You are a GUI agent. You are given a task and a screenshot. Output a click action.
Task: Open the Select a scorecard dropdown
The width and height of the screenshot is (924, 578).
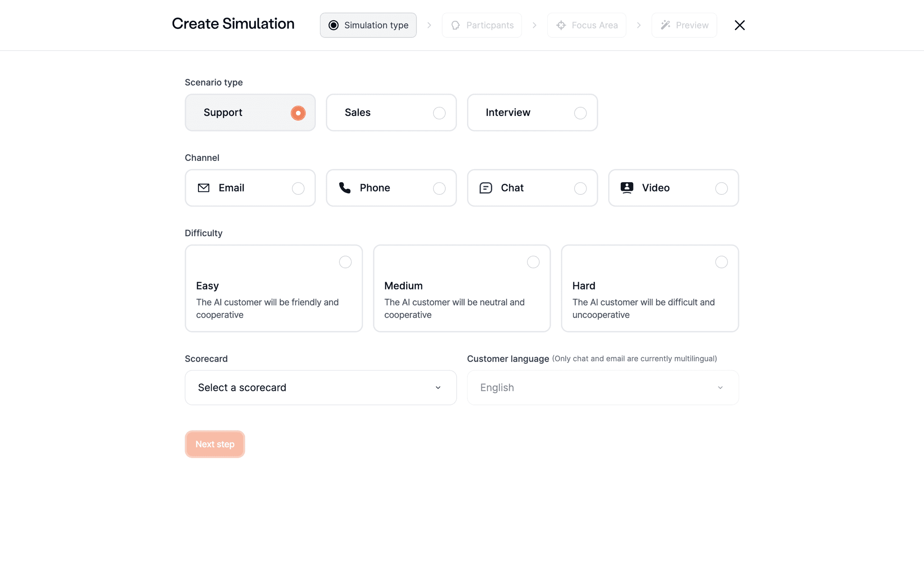320,388
